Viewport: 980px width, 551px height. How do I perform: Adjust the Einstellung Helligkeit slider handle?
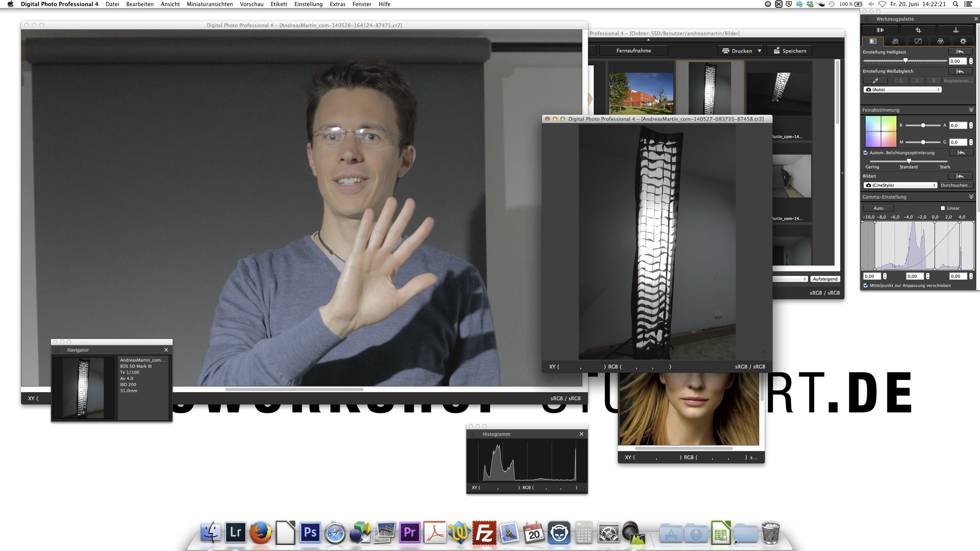(x=905, y=60)
